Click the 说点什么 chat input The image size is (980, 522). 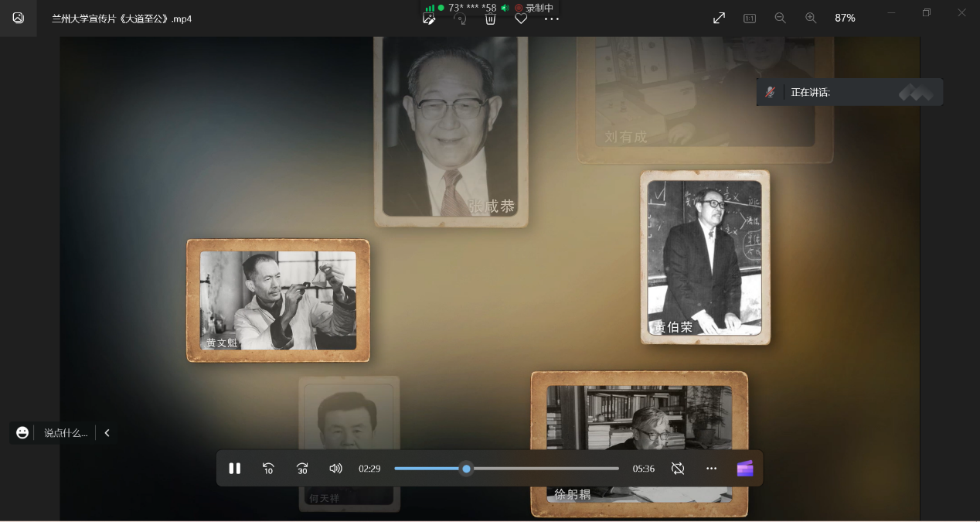(x=65, y=433)
